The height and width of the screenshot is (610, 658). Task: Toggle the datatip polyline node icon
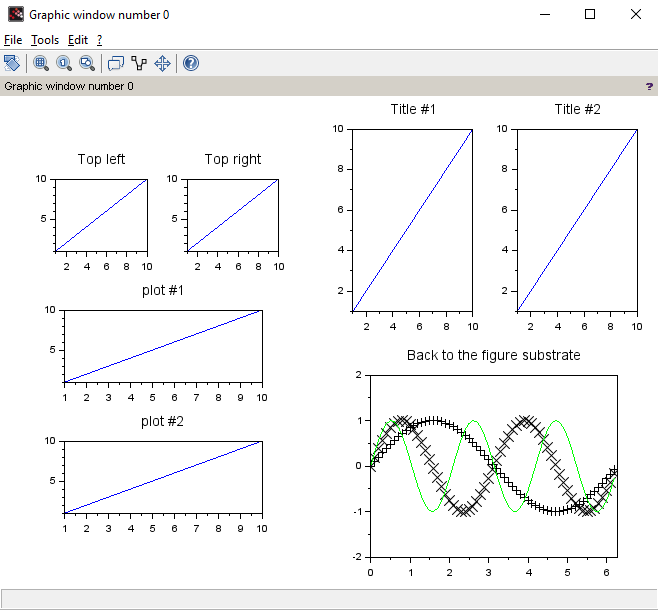(139, 63)
